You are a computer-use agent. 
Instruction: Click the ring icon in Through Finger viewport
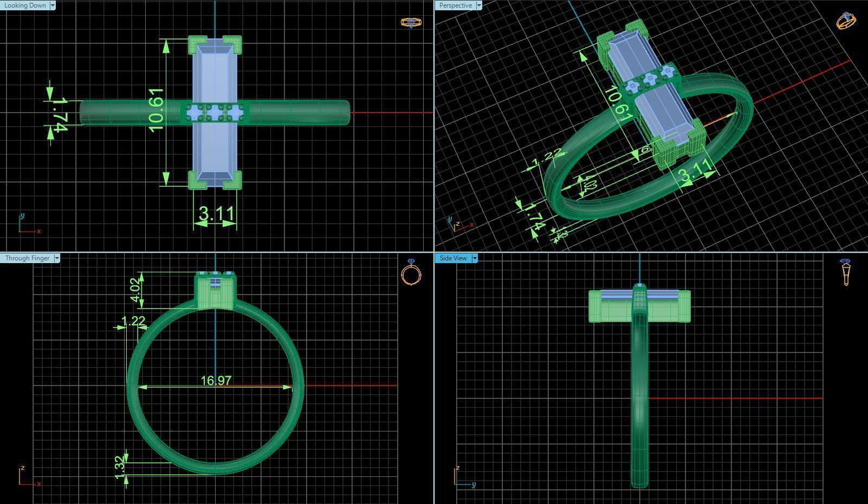click(411, 272)
